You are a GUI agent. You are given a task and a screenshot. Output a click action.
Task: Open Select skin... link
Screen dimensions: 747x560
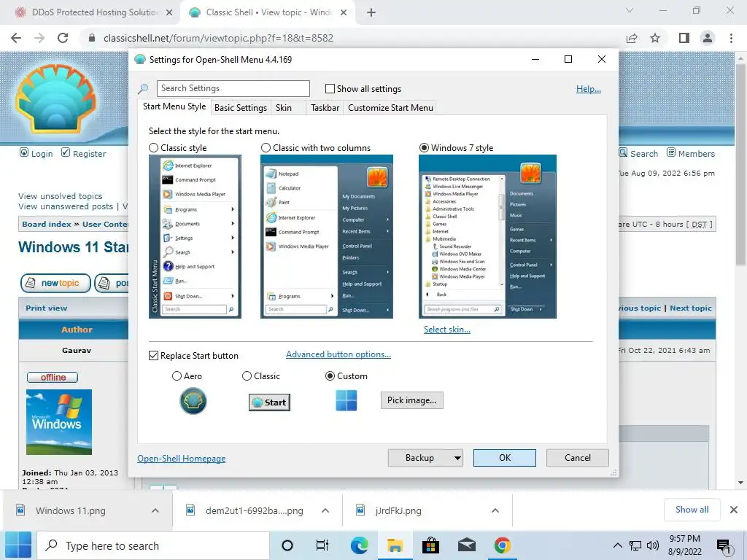pos(447,330)
